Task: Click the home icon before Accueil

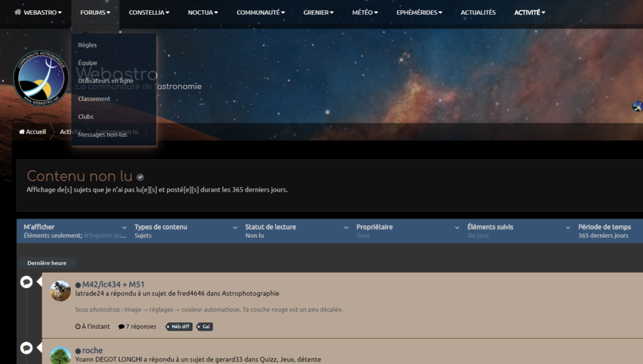Action: click(x=22, y=132)
